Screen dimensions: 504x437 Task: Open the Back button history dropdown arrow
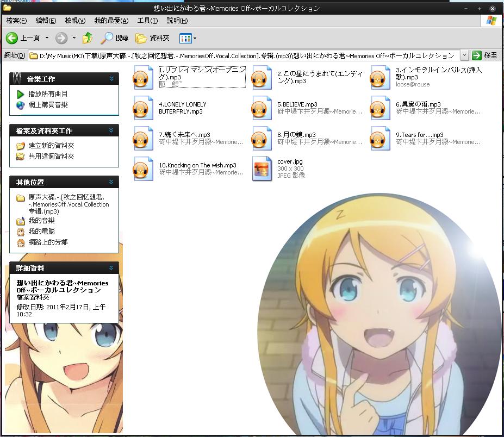(x=47, y=38)
